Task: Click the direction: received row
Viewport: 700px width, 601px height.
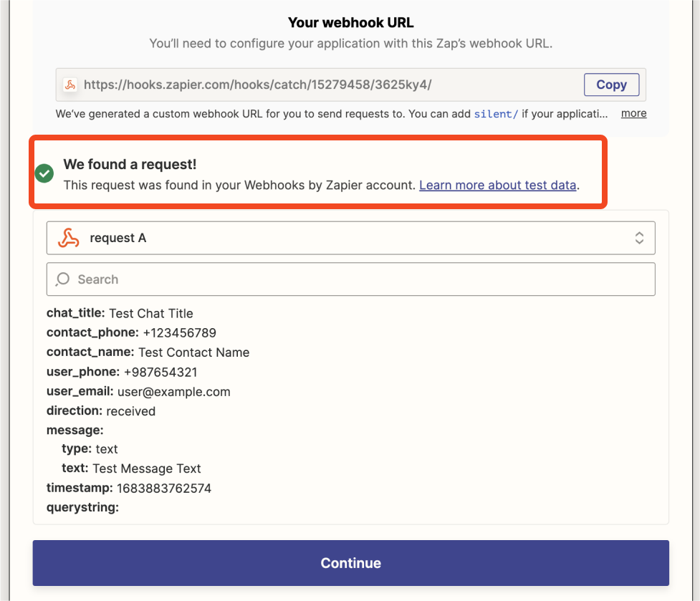Action: [101, 411]
